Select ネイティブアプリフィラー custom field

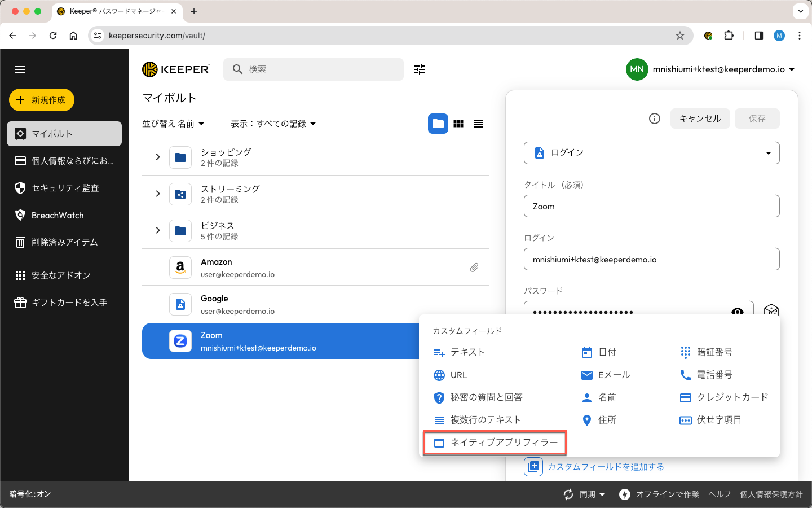click(495, 443)
